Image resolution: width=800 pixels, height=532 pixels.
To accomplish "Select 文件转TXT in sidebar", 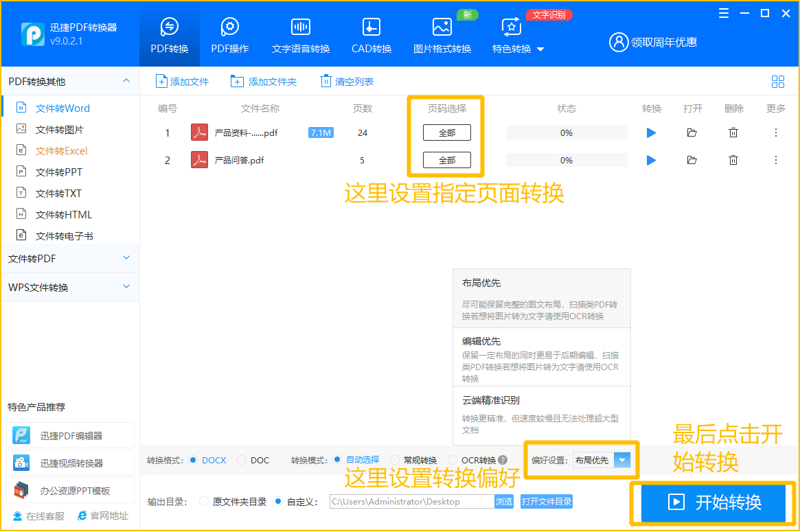I will [58, 194].
